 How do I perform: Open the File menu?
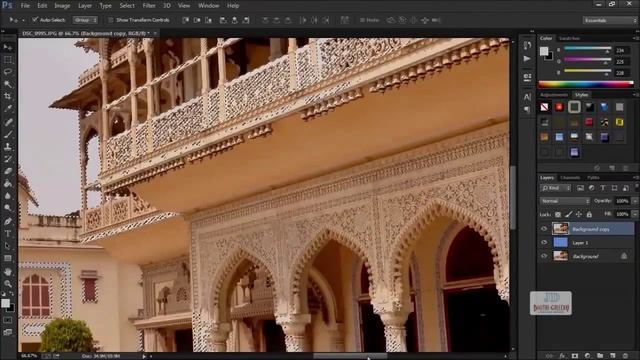point(25,6)
